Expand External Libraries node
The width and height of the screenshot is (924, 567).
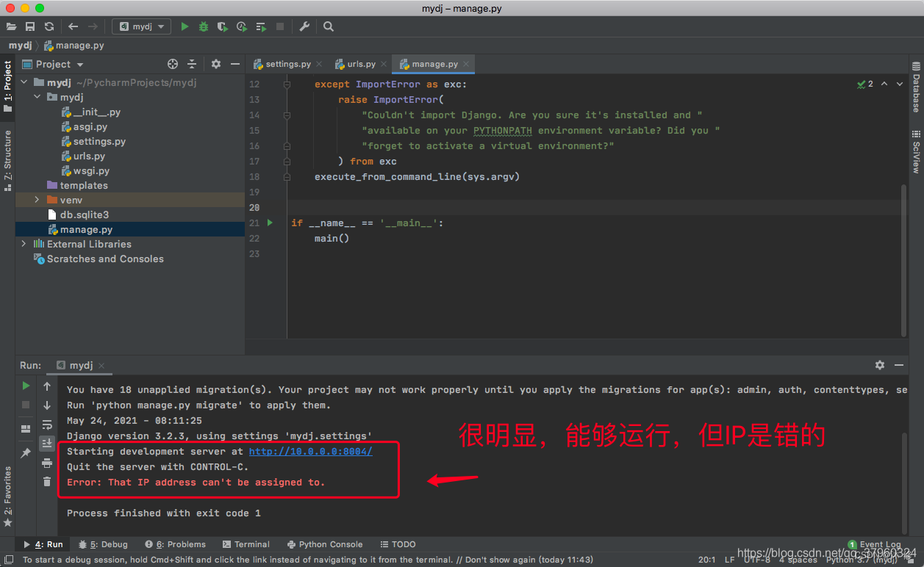pos(25,244)
